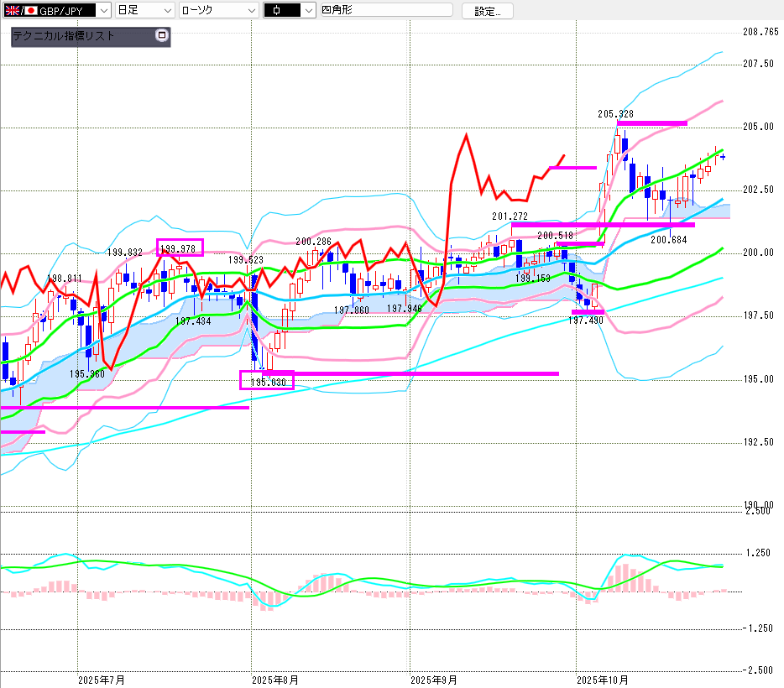Click the 四角形 shape name field
This screenshot has width=784, height=688.
(x=384, y=11)
